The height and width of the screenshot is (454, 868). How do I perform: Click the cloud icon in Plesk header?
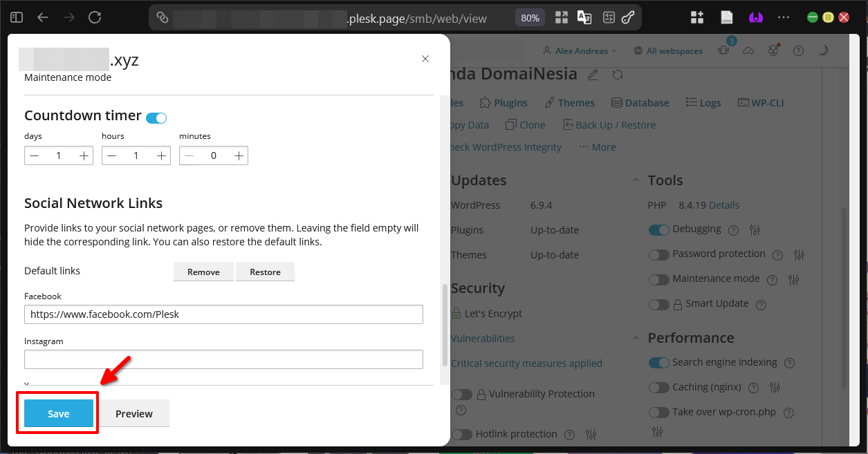pyautogui.click(x=748, y=50)
